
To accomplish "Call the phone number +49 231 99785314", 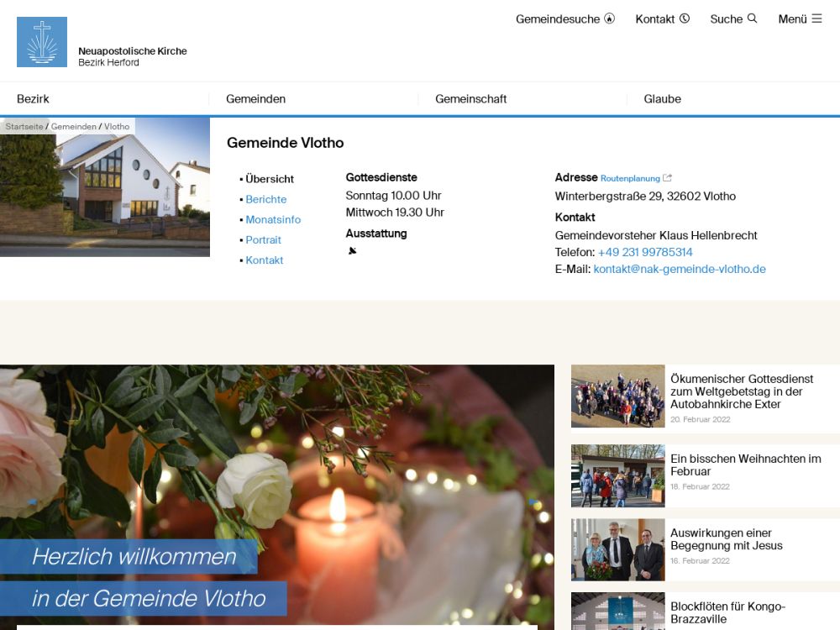I will [x=645, y=253].
